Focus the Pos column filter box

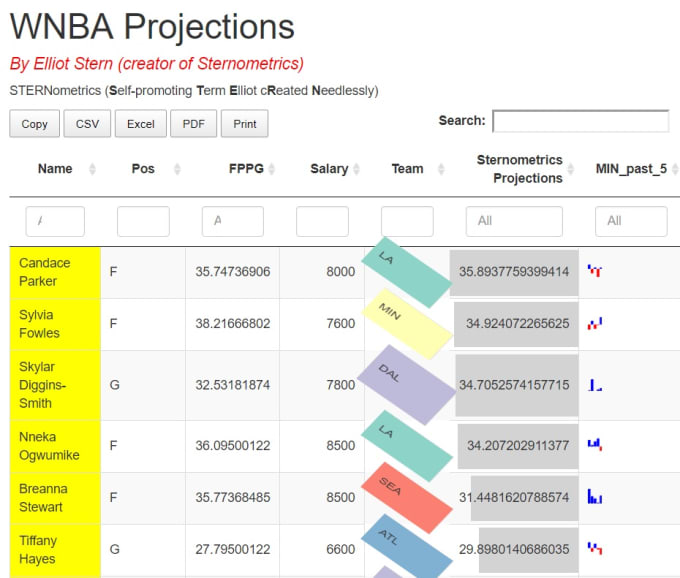[143, 222]
